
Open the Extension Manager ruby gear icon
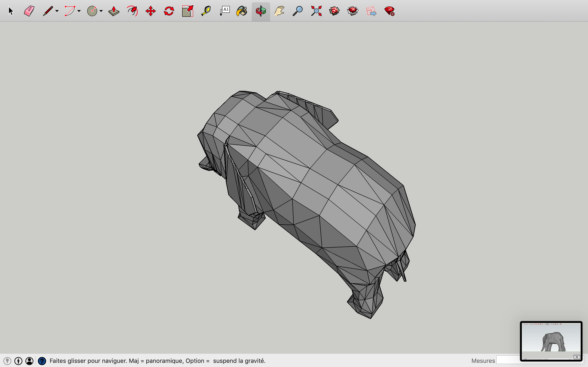[390, 11]
